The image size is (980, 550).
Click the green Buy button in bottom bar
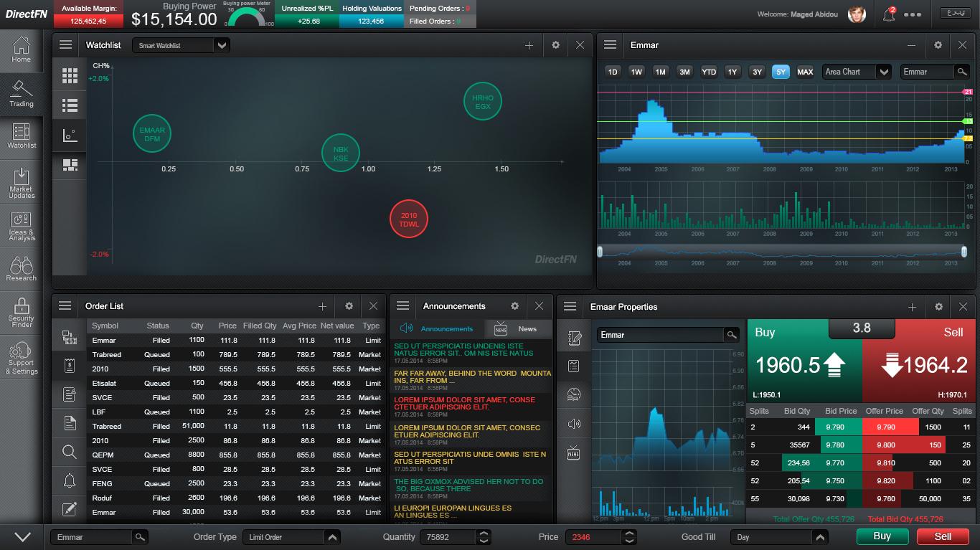point(882,536)
